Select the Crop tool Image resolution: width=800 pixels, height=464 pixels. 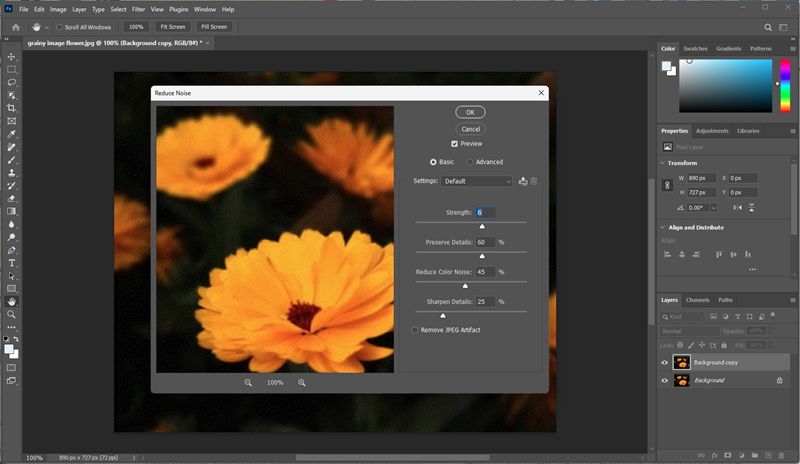click(x=12, y=108)
